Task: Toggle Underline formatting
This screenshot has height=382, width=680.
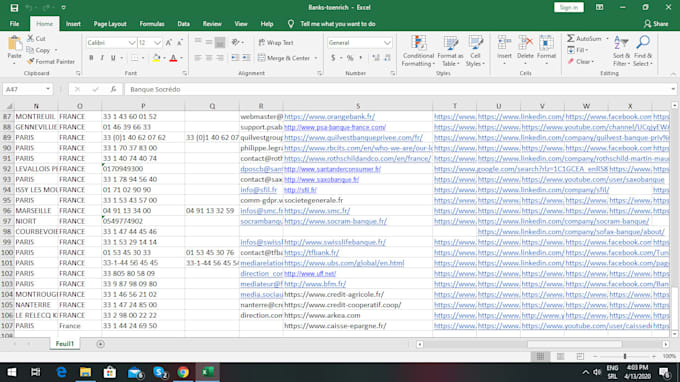Action: point(113,58)
